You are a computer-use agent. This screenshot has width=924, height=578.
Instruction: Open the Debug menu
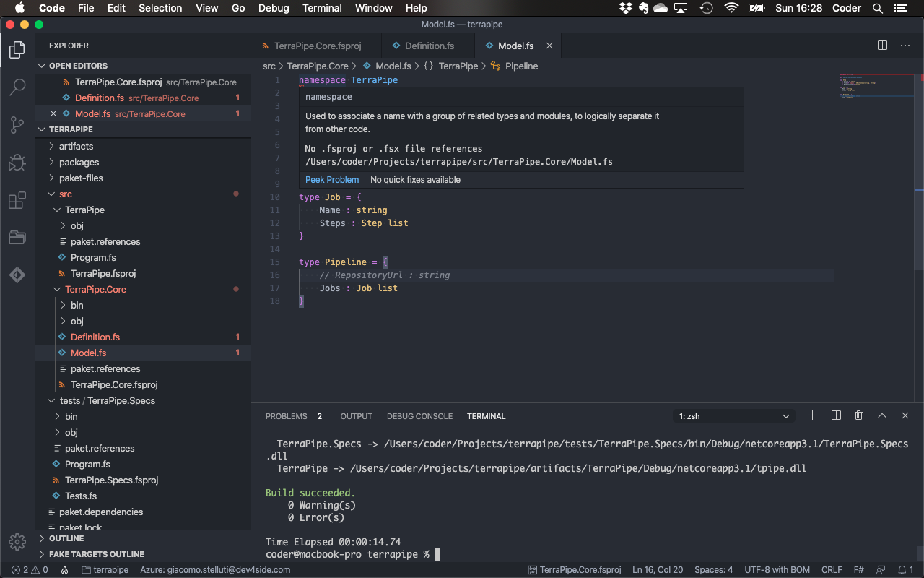[x=273, y=8]
